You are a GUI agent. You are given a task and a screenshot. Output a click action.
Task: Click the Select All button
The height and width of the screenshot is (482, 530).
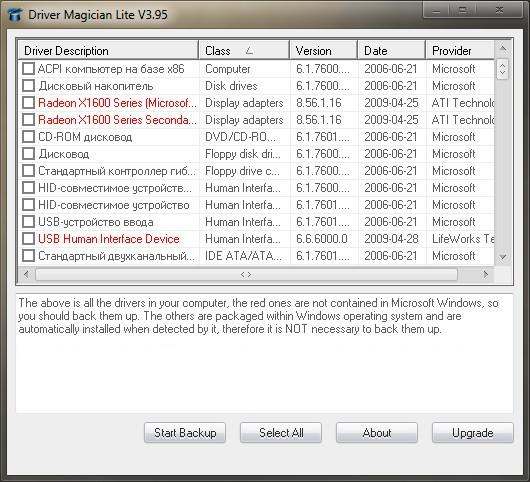click(x=281, y=433)
